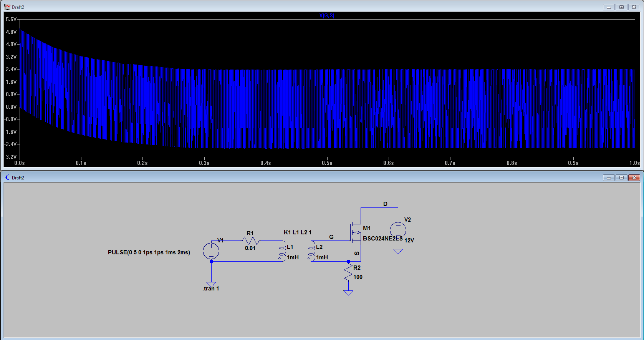
Task: Click the V2 reference designator label
Action: click(x=408, y=220)
